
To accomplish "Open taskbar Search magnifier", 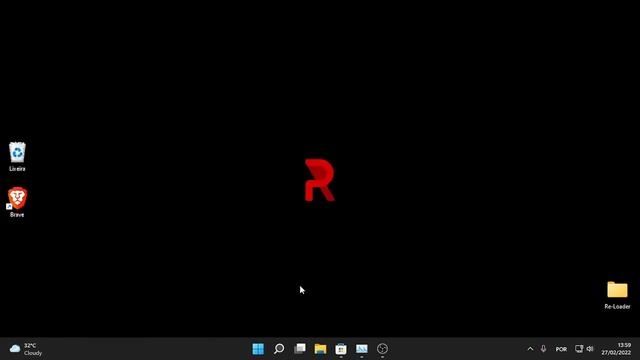I will [279, 349].
